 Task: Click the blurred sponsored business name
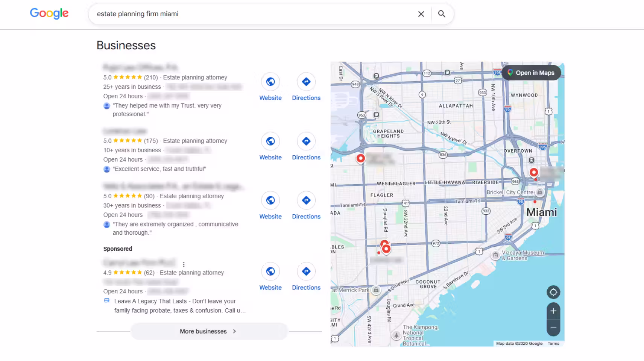point(139,262)
